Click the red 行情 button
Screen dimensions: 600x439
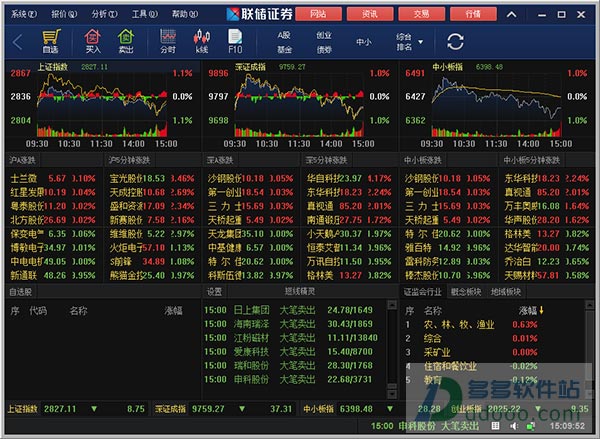(x=473, y=14)
